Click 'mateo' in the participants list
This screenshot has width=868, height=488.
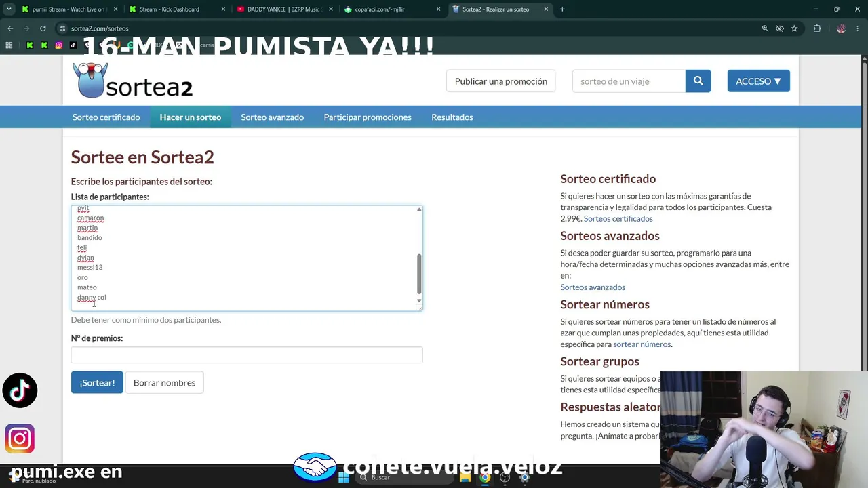pos(87,287)
